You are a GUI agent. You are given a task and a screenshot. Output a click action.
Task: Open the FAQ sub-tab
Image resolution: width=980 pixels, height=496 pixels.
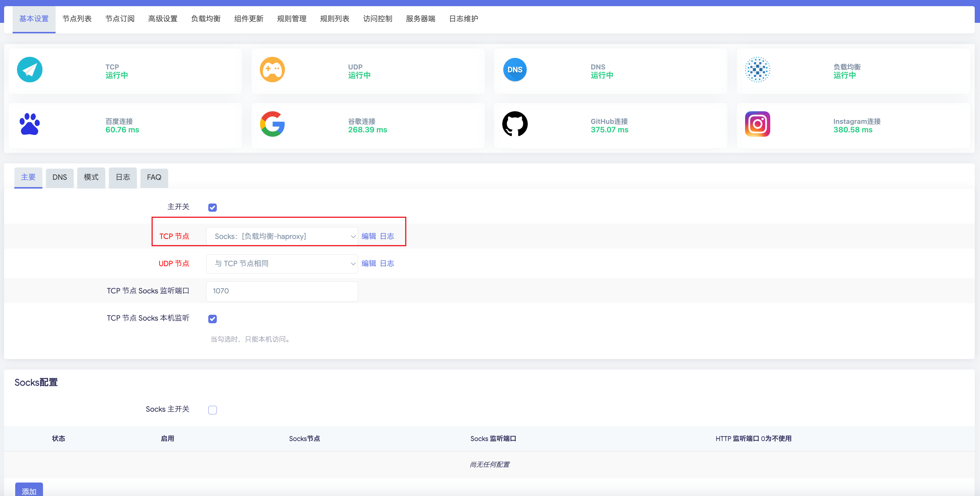point(154,177)
